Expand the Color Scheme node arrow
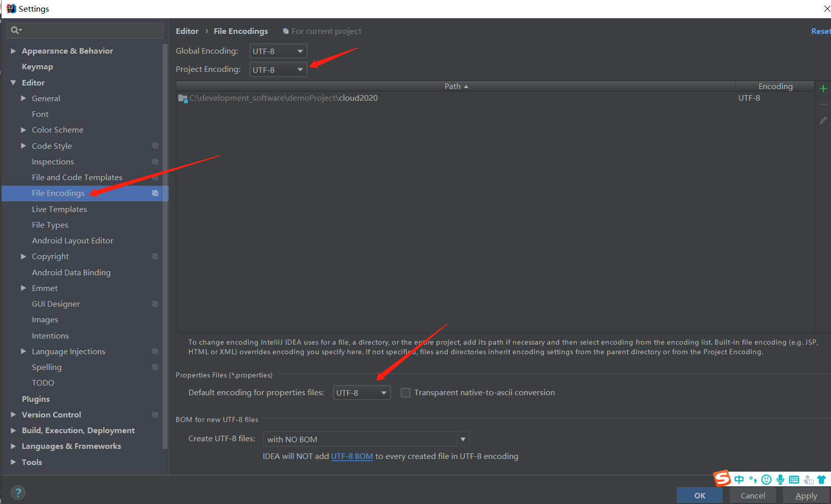The width and height of the screenshot is (831, 504). (23, 130)
